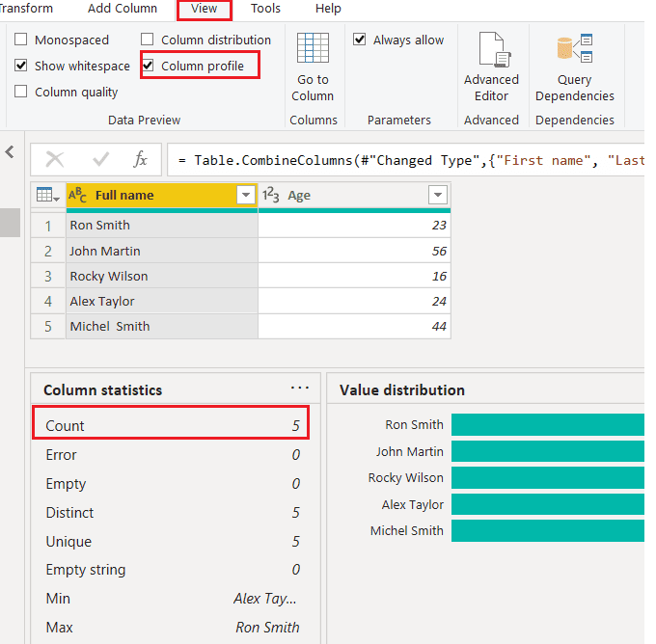This screenshot has height=644, width=656.
Task: Click the Michel Smith distribution bar
Action: click(548, 530)
